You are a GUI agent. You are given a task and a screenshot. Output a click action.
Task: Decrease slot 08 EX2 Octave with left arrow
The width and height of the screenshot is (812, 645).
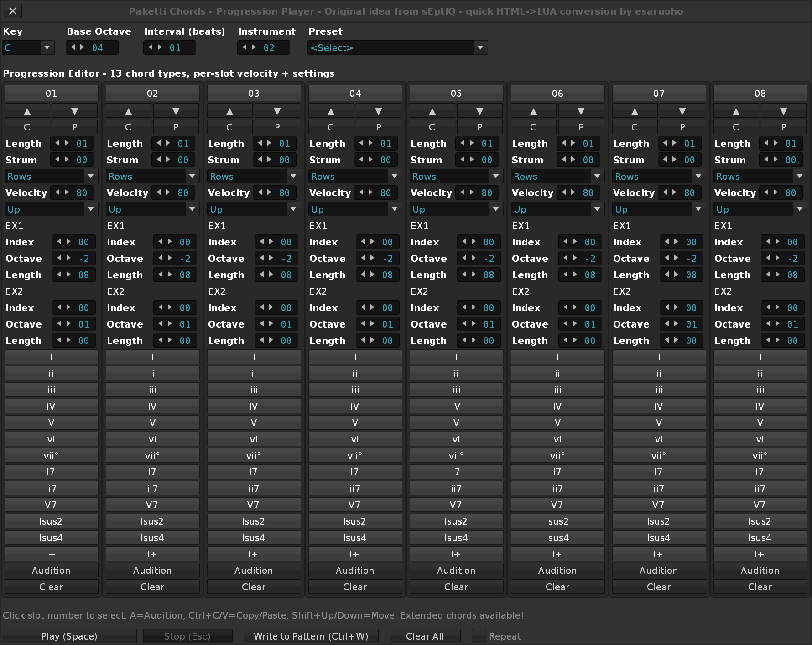coord(768,323)
